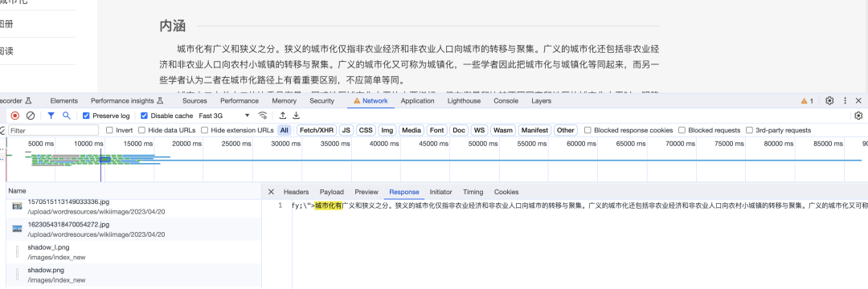Import HAR file upload icon
868x289 pixels.
(x=283, y=116)
